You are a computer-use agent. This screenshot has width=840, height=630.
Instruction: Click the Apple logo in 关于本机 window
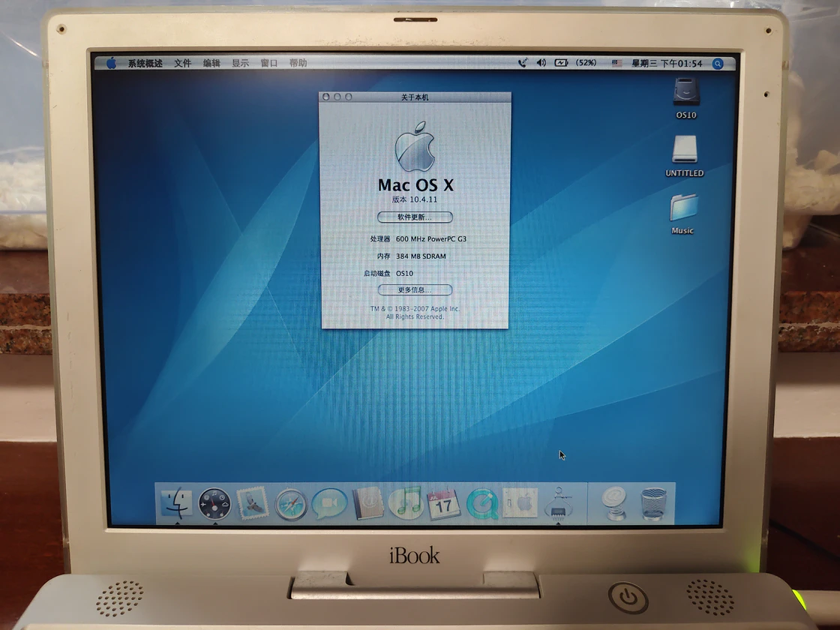click(415, 146)
